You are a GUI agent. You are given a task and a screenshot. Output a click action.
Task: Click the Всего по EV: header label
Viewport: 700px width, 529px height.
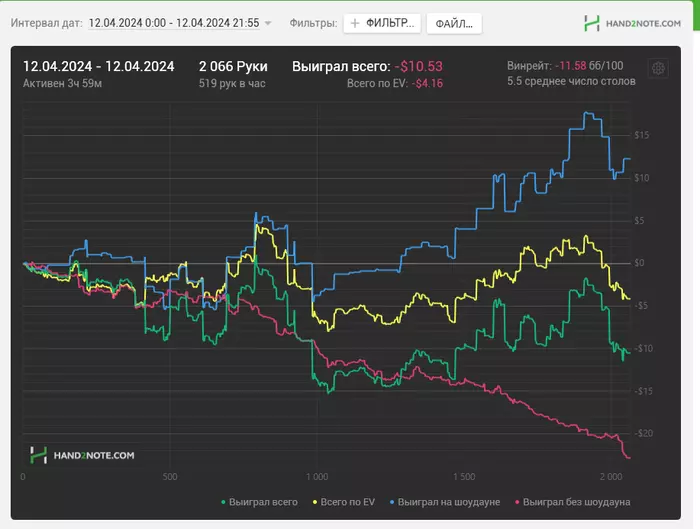[377, 83]
